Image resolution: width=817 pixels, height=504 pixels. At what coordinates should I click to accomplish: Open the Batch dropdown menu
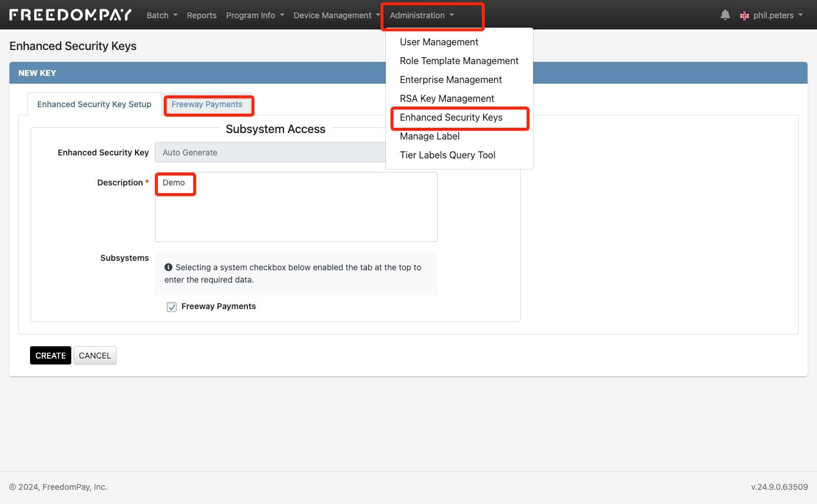[162, 15]
